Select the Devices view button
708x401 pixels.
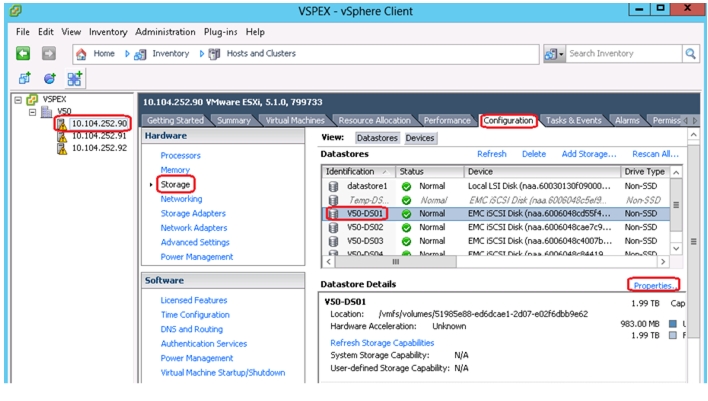coord(419,138)
